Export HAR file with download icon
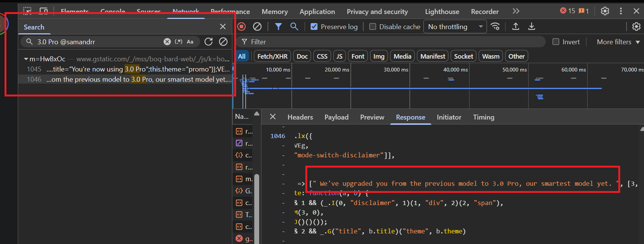Screen dimensions: 644x244 [x=531, y=26]
